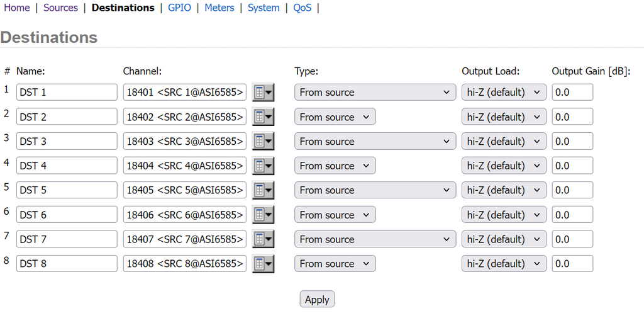Screen dimensions: 644x318
Task: Open the channel browser icon for DST 6
Action: coord(263,215)
